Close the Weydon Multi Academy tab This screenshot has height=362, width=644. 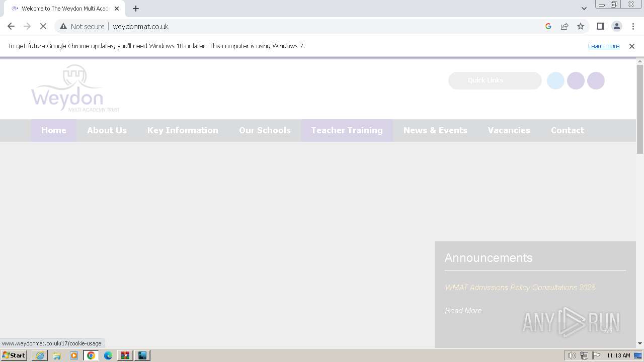pyautogui.click(x=117, y=9)
